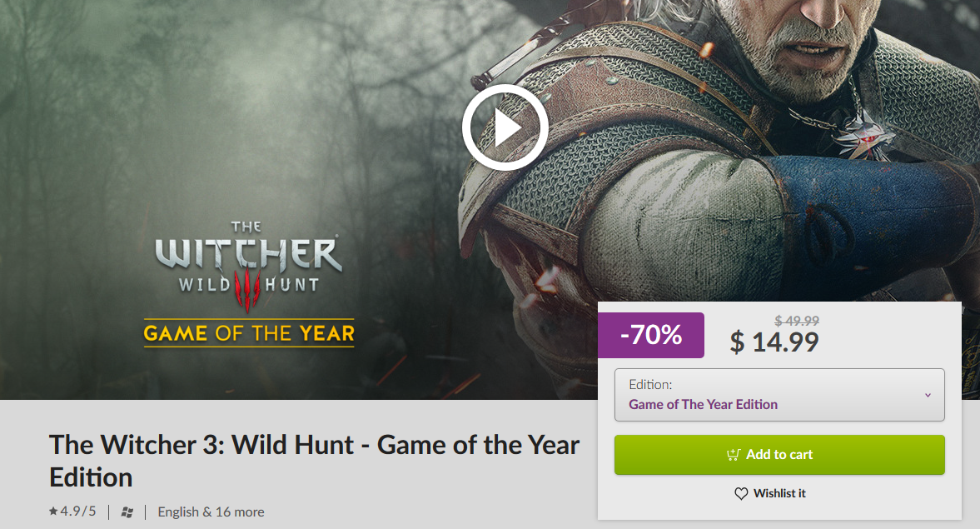Click the cart icon on Add to cart
The width and height of the screenshot is (980, 529).
pyautogui.click(x=734, y=455)
